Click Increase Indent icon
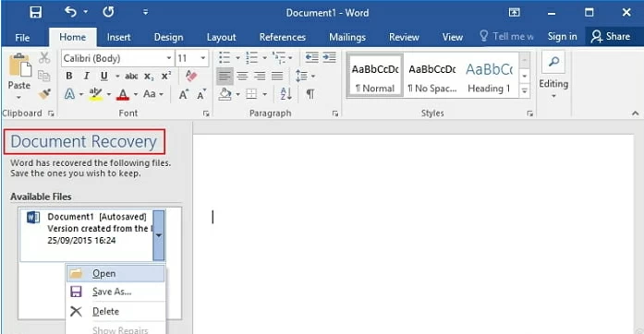 point(330,57)
